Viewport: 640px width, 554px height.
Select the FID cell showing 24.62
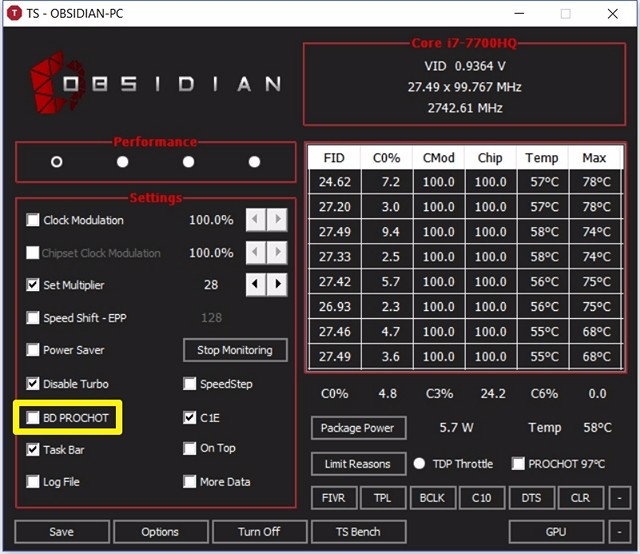pyautogui.click(x=335, y=182)
